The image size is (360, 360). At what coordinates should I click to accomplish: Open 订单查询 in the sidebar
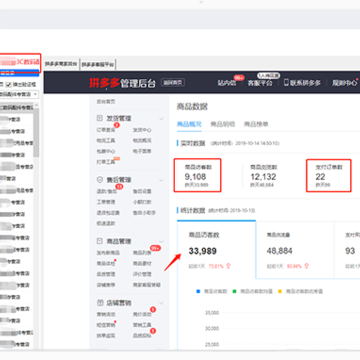tap(106, 130)
